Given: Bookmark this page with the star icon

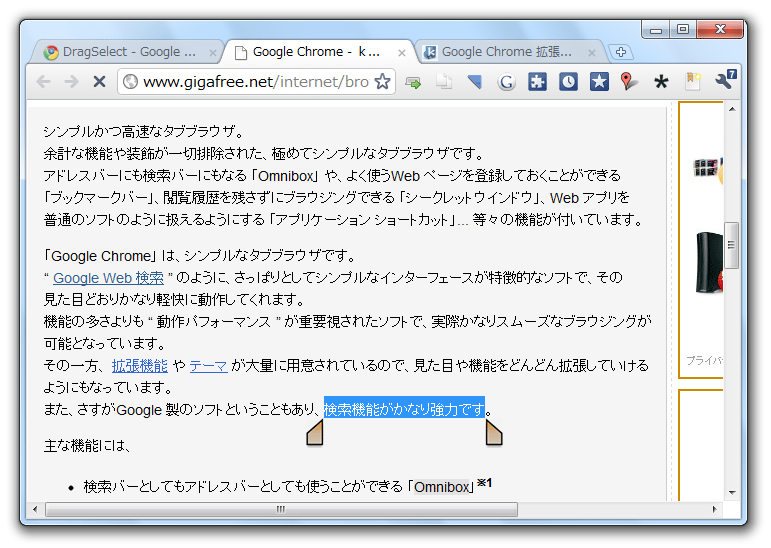Looking at the screenshot, I should point(382,82).
